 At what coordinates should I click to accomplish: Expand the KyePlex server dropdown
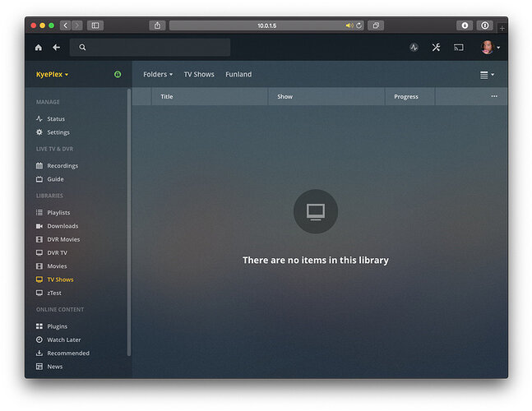pyautogui.click(x=53, y=74)
